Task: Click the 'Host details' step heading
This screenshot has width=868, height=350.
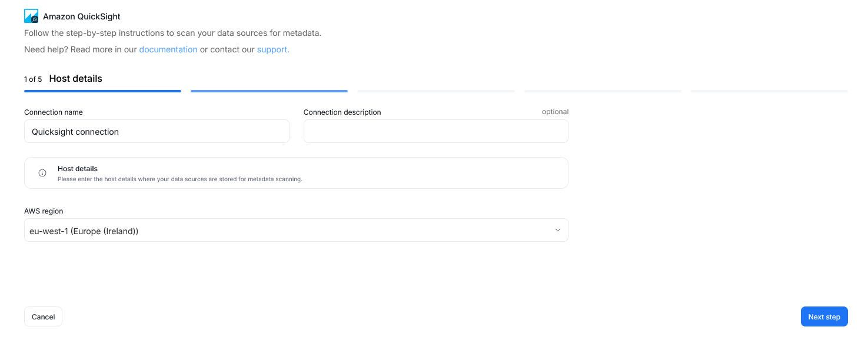Action: (76, 78)
